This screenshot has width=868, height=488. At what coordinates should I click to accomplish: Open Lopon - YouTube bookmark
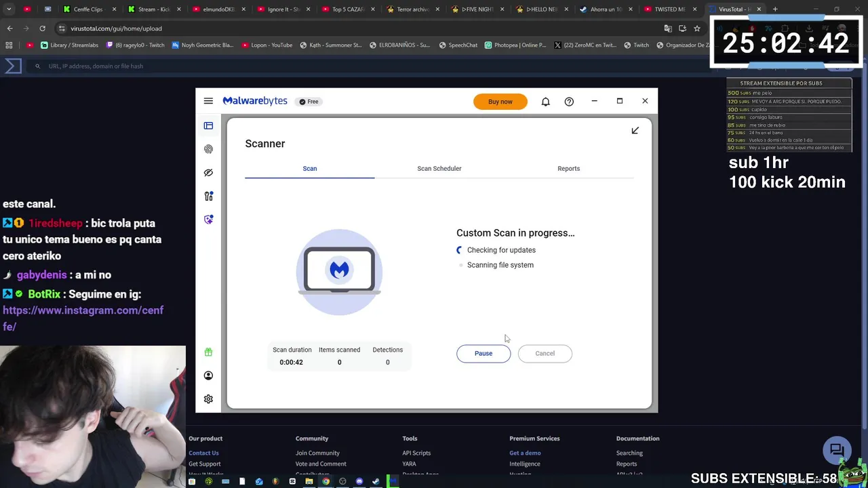tap(266, 45)
